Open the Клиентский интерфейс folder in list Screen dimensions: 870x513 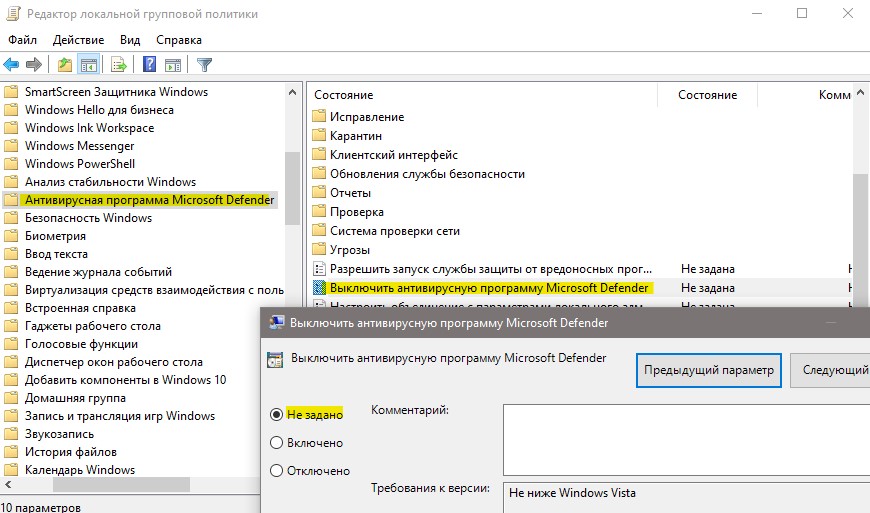394,155
